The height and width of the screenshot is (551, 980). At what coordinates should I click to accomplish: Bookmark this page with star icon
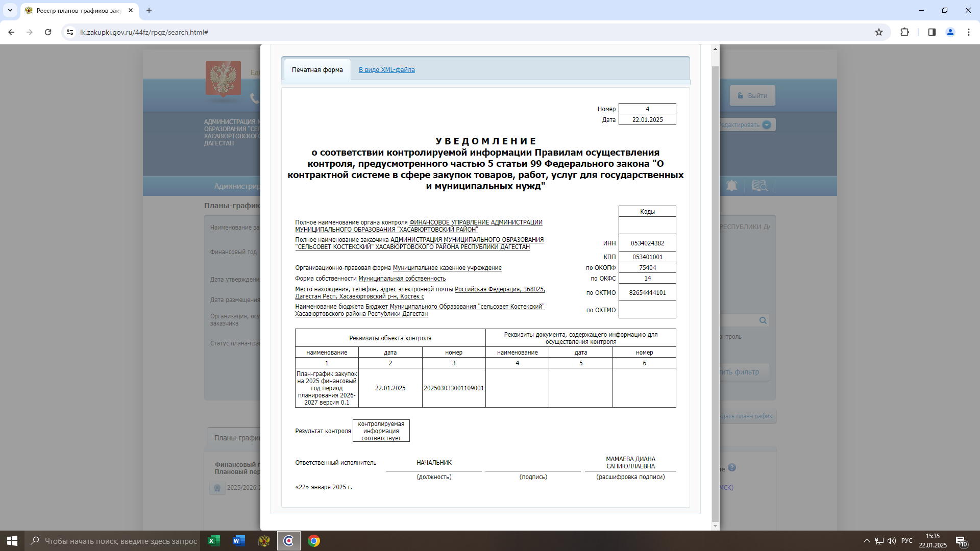tap(879, 32)
